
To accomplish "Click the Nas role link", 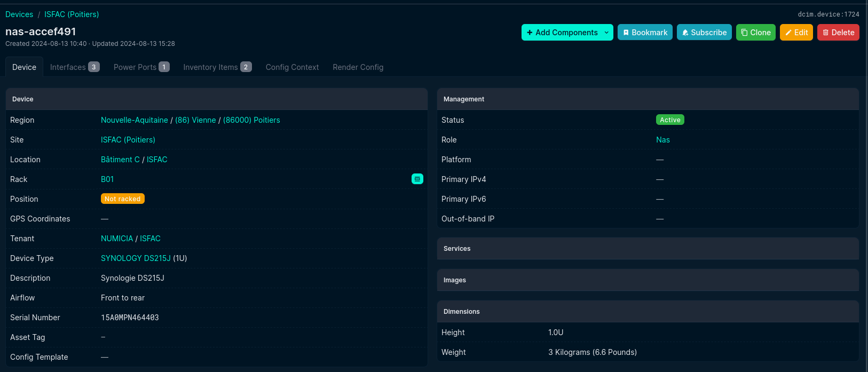I will [x=662, y=140].
